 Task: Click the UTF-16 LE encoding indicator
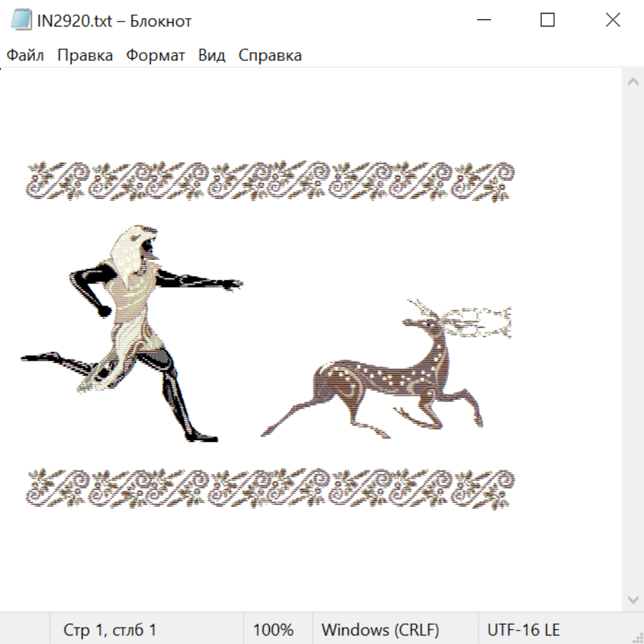[x=523, y=630]
